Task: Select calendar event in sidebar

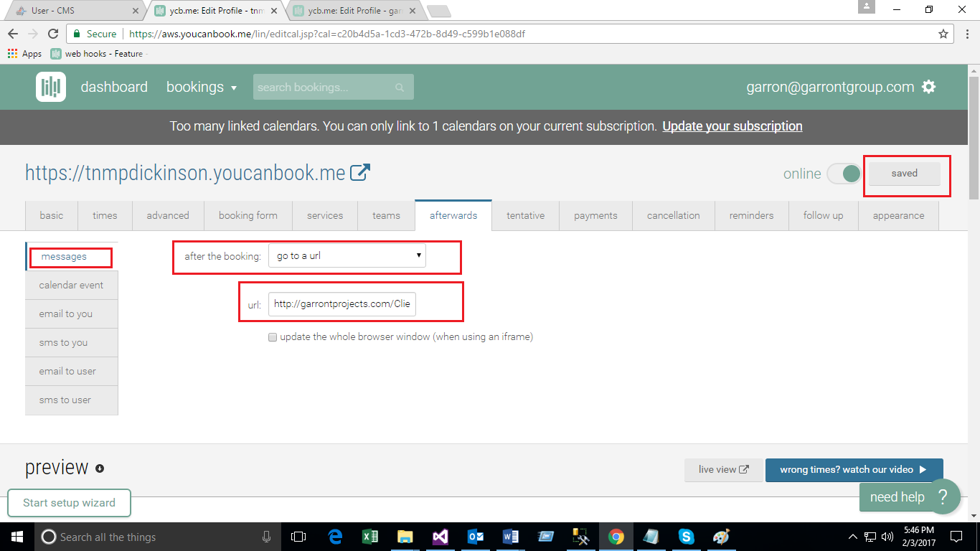Action: pyautogui.click(x=71, y=285)
